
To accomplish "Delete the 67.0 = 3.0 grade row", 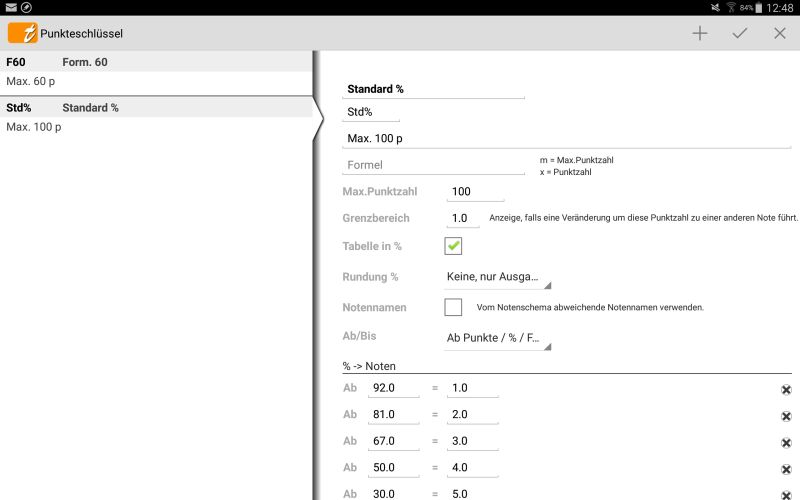I will coord(786,443).
